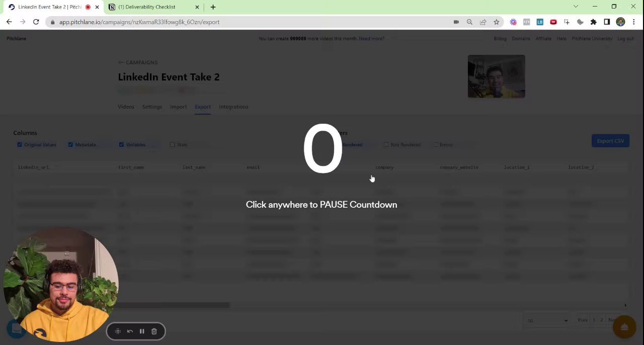Screen dimensions: 644x345
Task: Toggle the Variables checkbox
Action: [121, 145]
